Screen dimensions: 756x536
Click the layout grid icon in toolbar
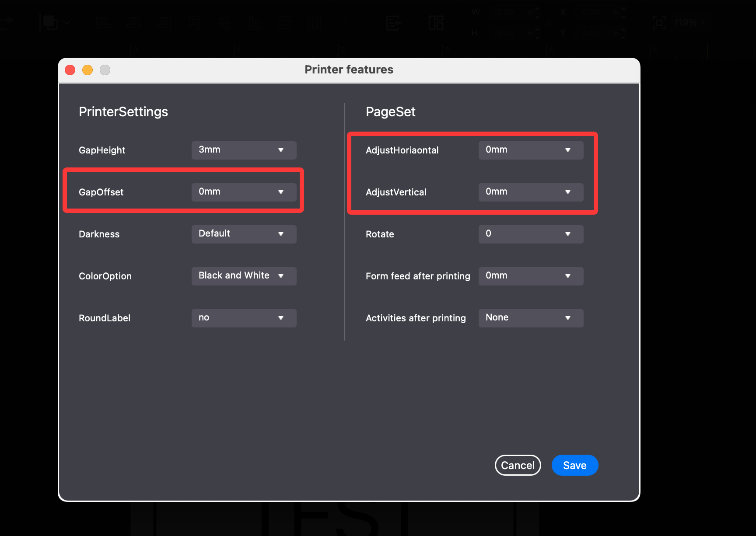click(436, 22)
